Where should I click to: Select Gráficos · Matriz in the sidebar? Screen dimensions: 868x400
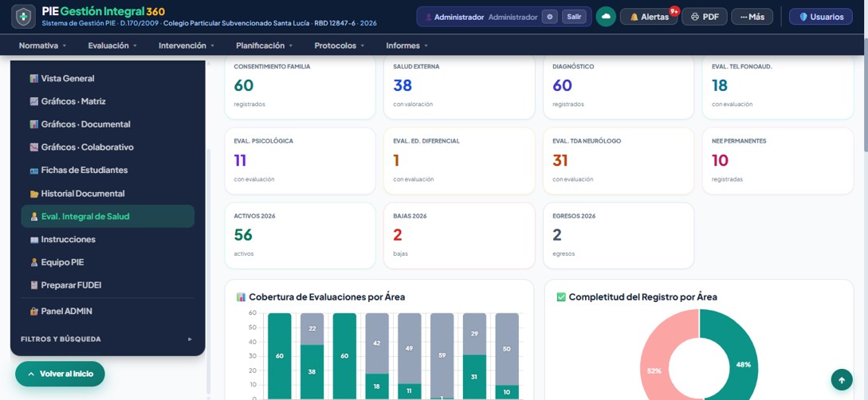pyautogui.click(x=108, y=101)
